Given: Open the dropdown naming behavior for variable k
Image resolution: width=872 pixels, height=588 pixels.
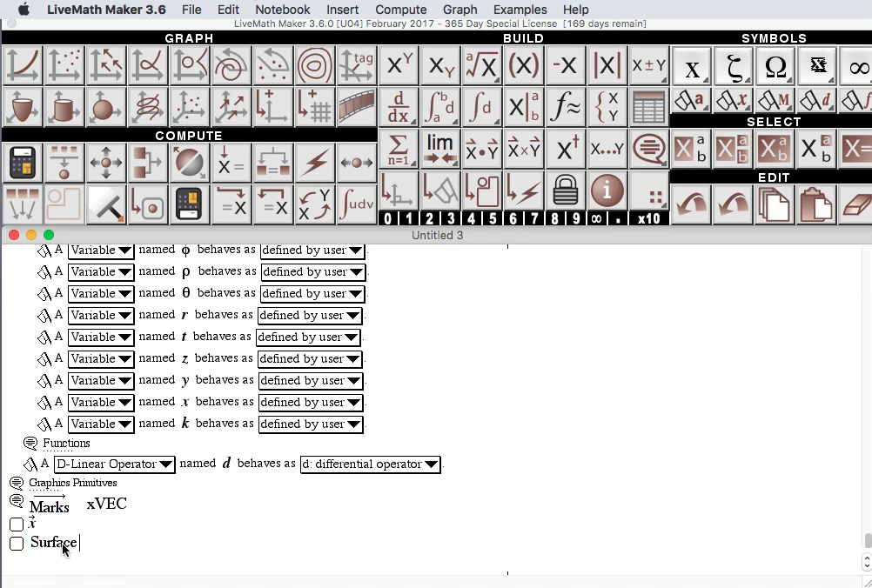Looking at the screenshot, I should (x=310, y=424).
